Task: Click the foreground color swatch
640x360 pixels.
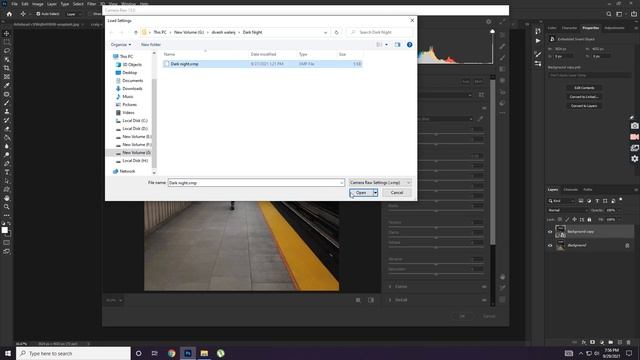Action: click(4, 230)
